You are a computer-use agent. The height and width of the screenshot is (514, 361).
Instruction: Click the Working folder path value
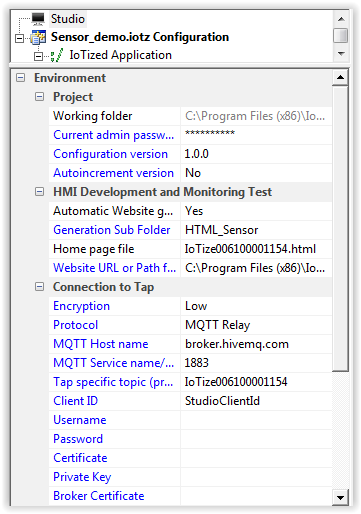pyautogui.click(x=256, y=116)
